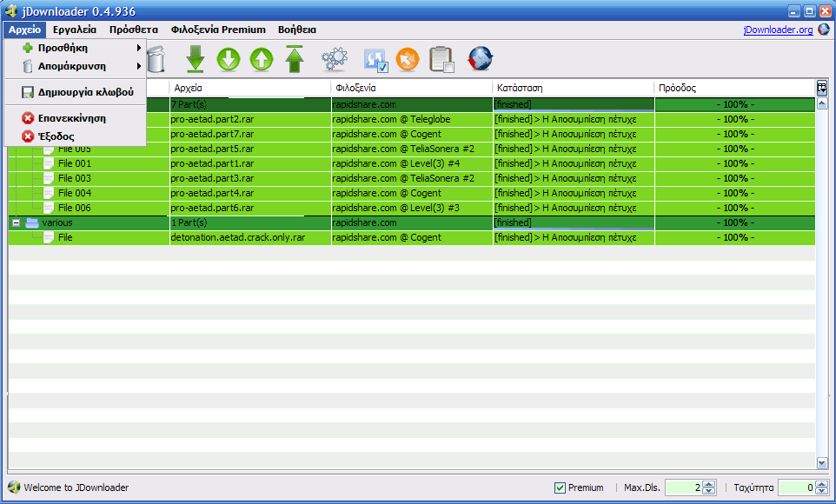Viewport: 836px width, 504px height.
Task: Click the file icon beside File 001
Action: pyautogui.click(x=49, y=163)
